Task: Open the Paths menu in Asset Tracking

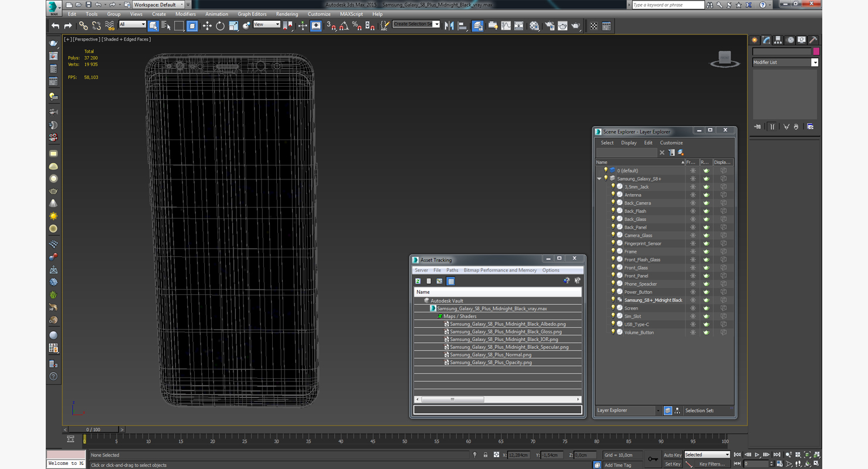Action: pos(452,270)
